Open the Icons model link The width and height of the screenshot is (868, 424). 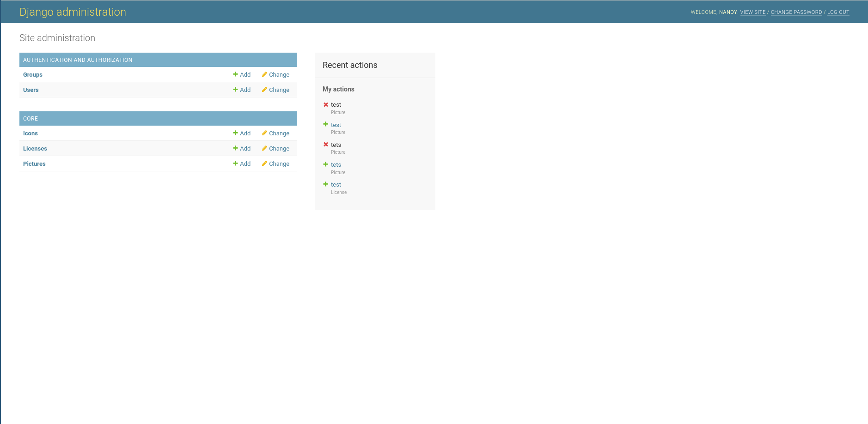coord(31,133)
